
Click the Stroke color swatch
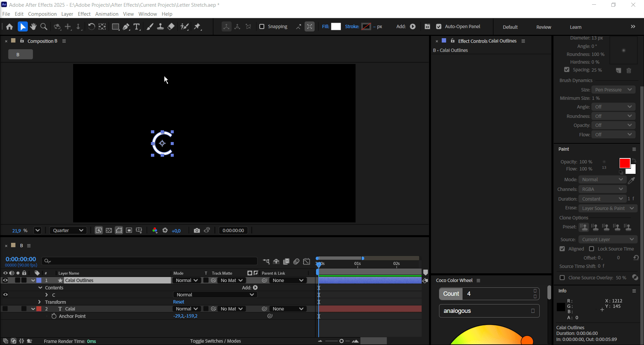click(366, 26)
